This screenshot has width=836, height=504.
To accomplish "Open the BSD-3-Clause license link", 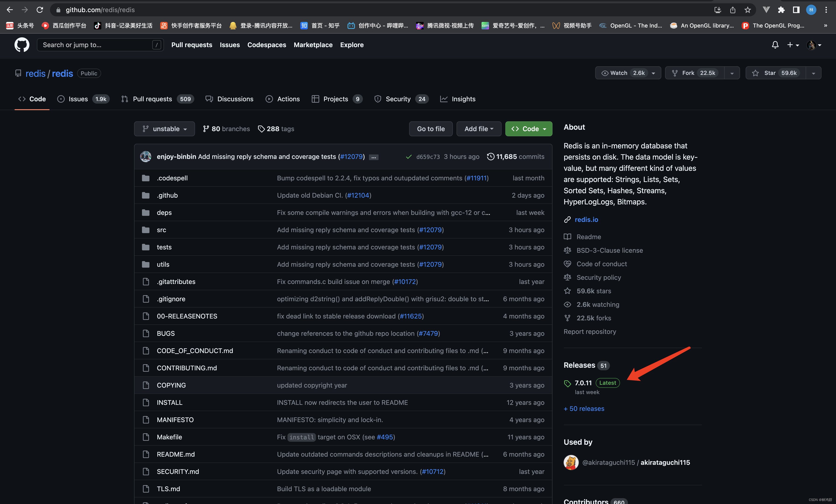I will [x=610, y=250].
